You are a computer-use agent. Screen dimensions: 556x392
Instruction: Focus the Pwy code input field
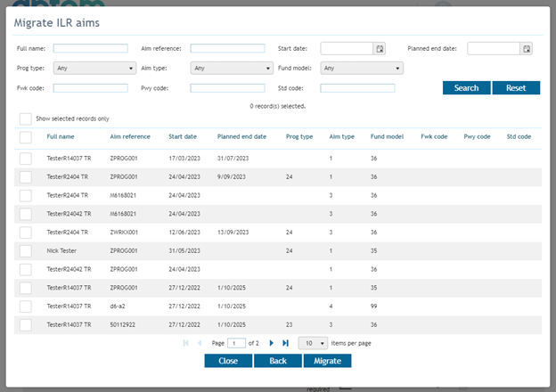click(227, 88)
